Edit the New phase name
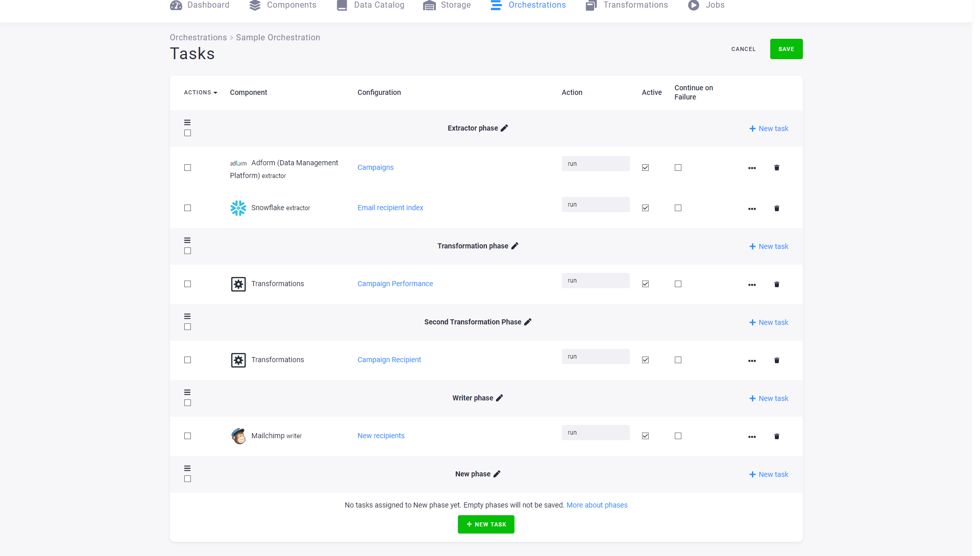 [498, 474]
